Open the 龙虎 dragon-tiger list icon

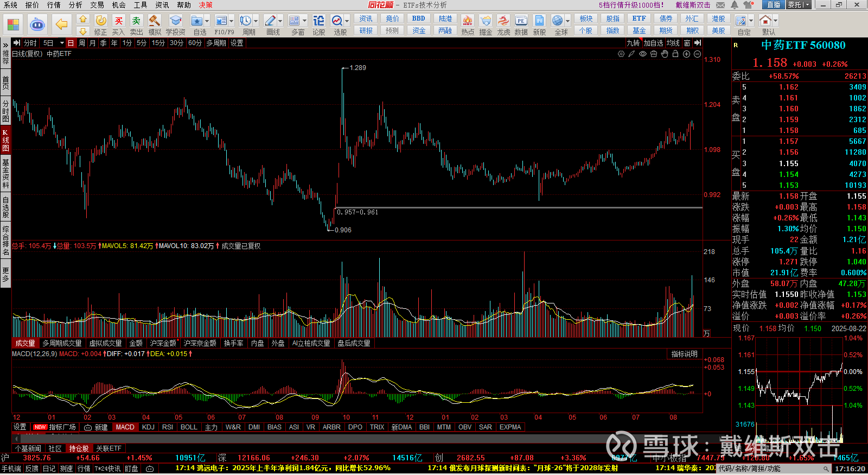click(x=503, y=21)
